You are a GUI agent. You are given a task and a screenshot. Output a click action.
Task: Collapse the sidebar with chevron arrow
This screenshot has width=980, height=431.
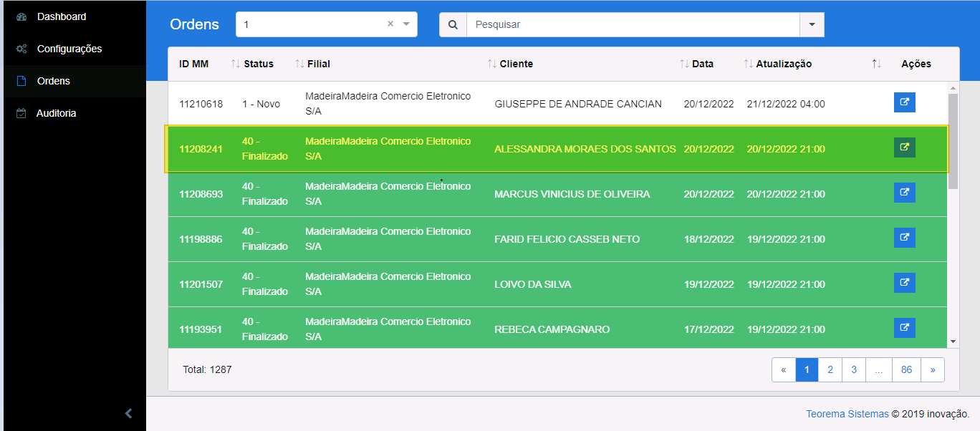click(128, 413)
